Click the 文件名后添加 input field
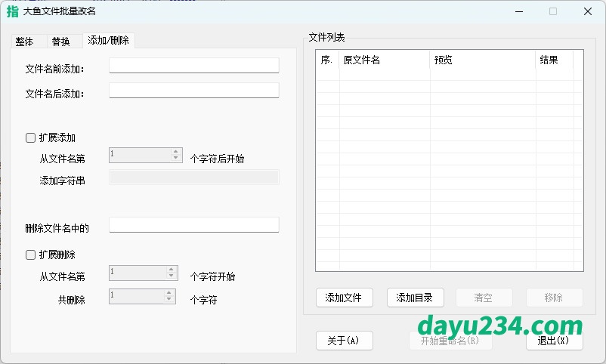606x364 pixels. pyautogui.click(x=193, y=91)
